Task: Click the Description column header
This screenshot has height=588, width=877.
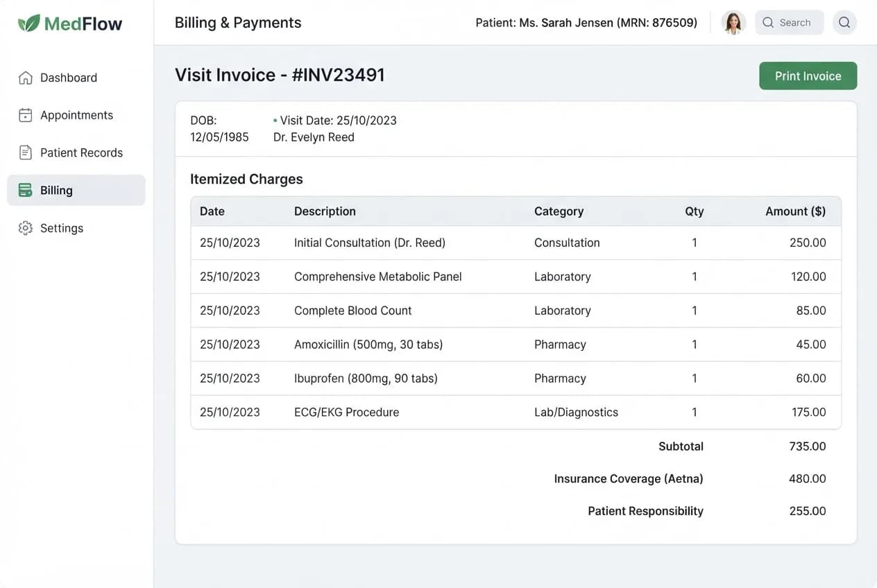Action: (x=325, y=211)
